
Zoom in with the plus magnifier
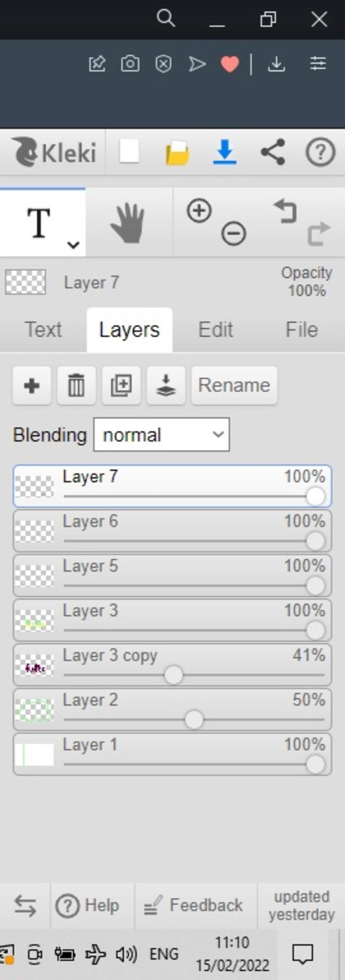199,210
